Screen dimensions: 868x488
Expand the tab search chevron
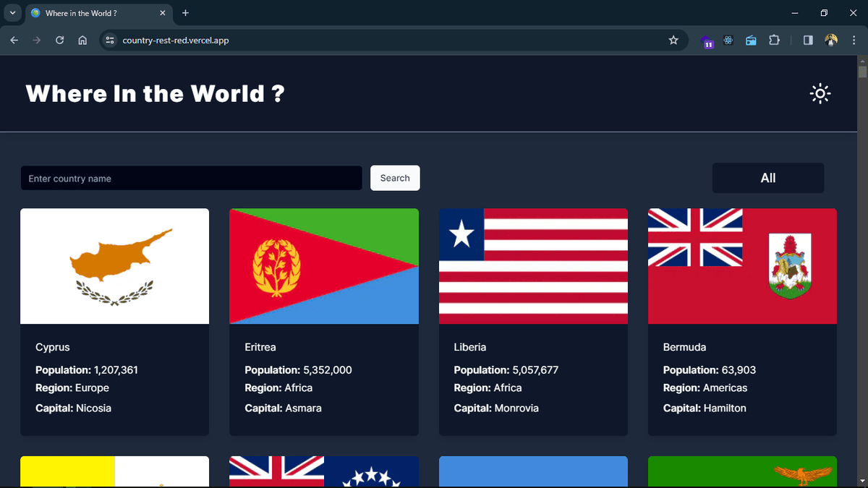(12, 12)
